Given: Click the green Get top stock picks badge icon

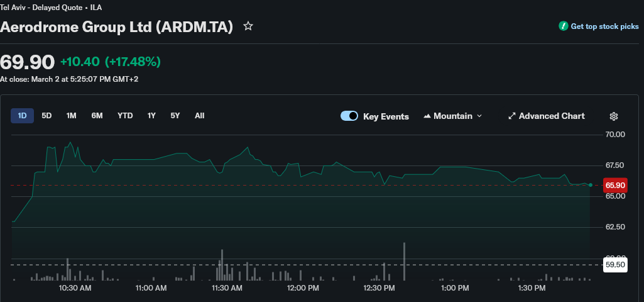Looking at the screenshot, I should click(563, 26).
